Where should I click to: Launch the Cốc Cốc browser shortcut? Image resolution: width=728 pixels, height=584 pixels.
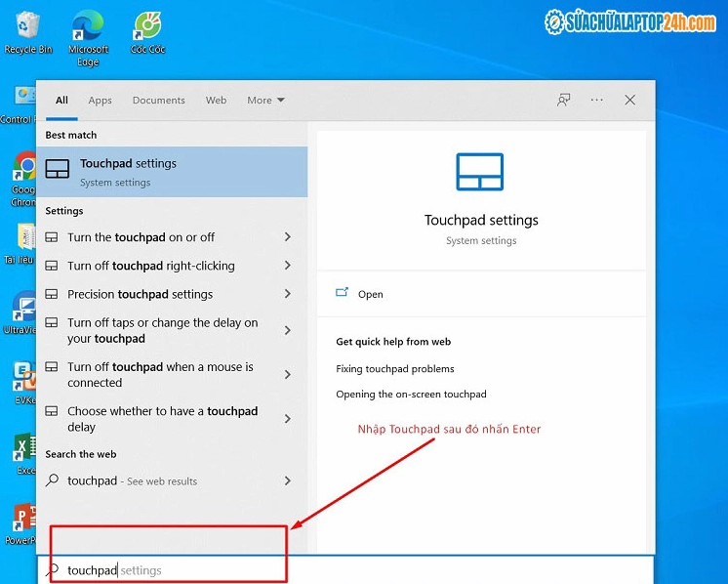147,32
